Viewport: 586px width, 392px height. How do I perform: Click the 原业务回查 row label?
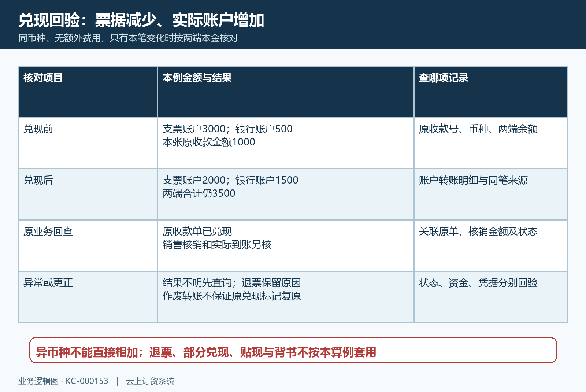click(48, 232)
